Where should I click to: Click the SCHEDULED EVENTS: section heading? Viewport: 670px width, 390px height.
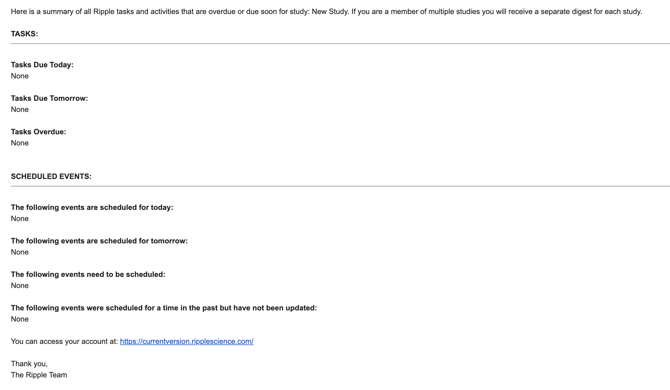pyautogui.click(x=51, y=176)
